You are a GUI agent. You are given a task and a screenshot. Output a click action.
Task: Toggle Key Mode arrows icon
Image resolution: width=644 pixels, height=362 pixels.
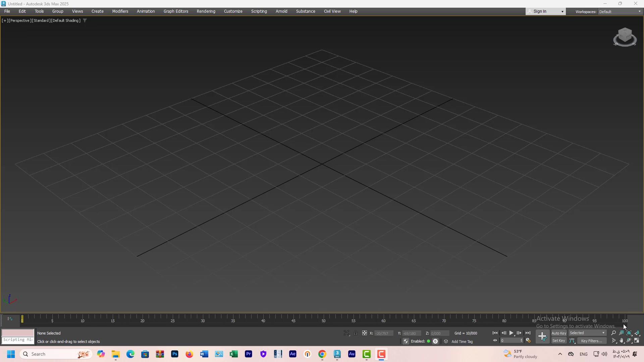[x=495, y=341]
